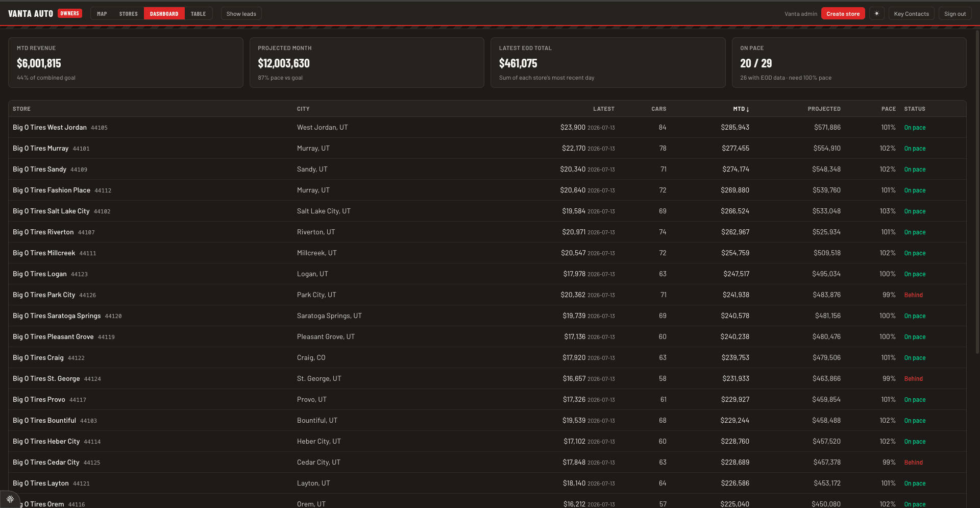Open the Big O Tires Park City store

(x=44, y=295)
